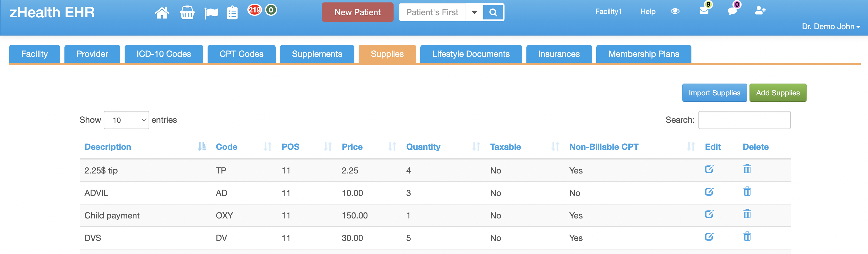Edit the DVS supply row
Screen dimensions: 868x254
point(709,236)
